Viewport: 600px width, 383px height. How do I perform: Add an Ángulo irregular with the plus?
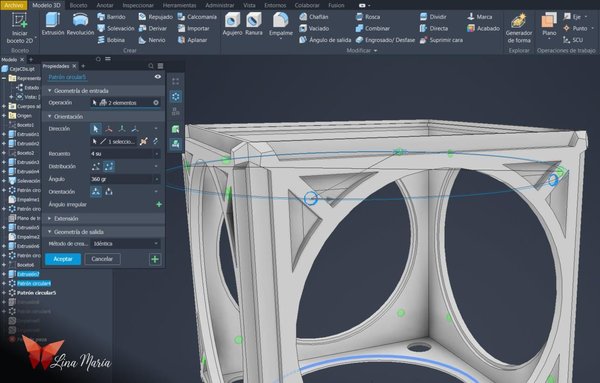tap(159, 204)
